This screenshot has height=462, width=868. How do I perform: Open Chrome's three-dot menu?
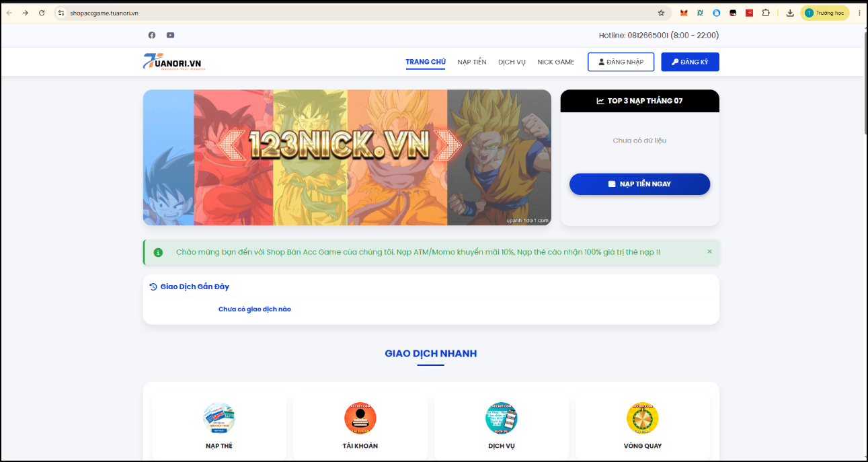point(859,13)
